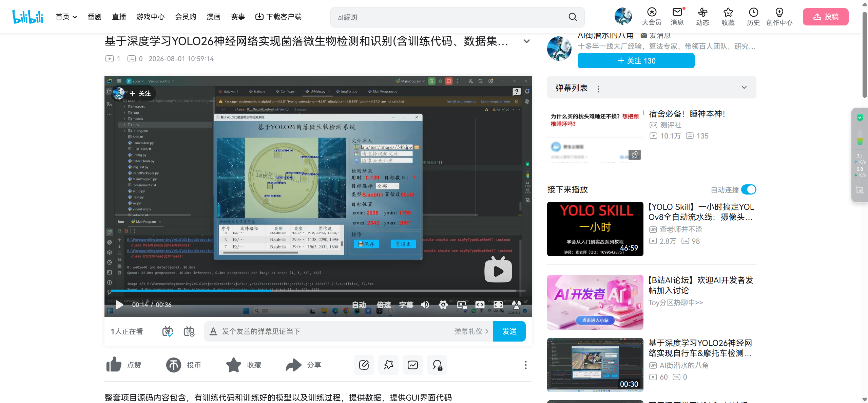The height and width of the screenshot is (403, 868).
Task: Enable picture-in-picture mode in player
Action: coord(461,305)
